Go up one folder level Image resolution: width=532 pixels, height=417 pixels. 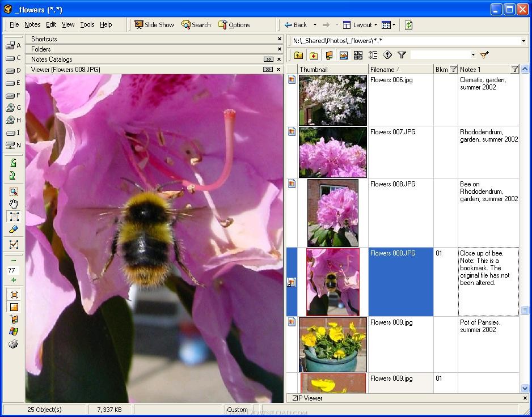298,55
